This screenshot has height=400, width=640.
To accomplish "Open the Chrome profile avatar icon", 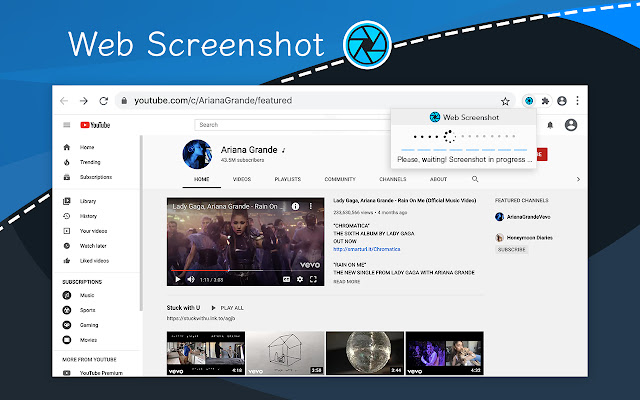I will [562, 101].
